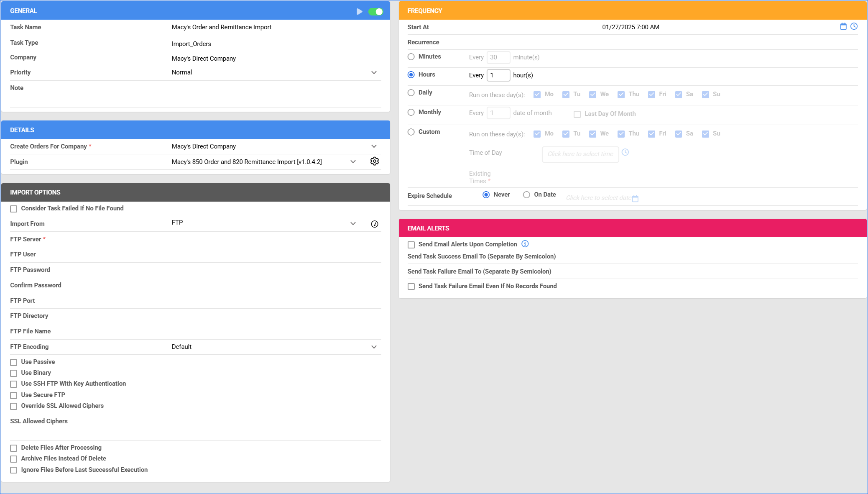Click the Task Name field

coord(276,27)
